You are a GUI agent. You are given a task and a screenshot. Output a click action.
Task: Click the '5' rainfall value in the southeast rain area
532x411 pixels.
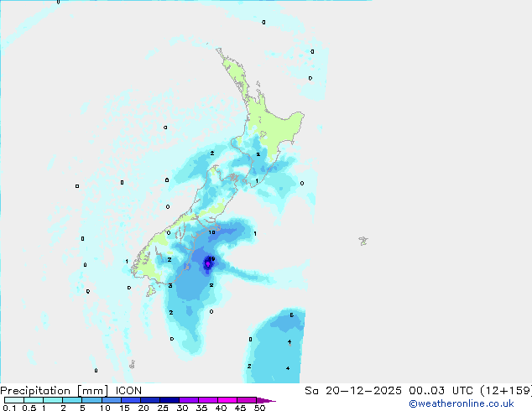[x=292, y=315]
